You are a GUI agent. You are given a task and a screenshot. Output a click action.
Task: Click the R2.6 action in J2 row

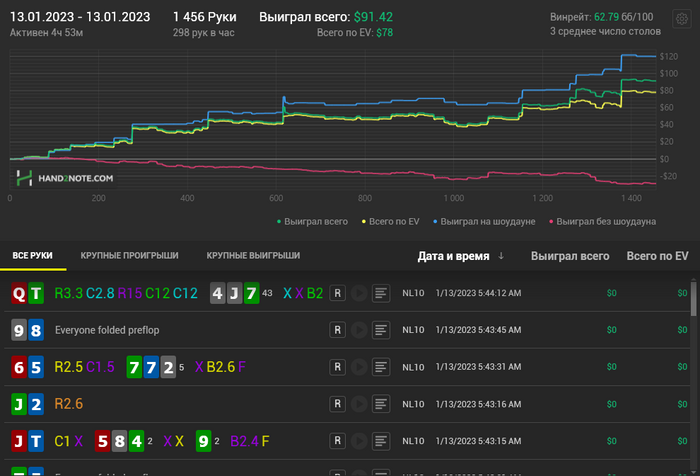69,404
